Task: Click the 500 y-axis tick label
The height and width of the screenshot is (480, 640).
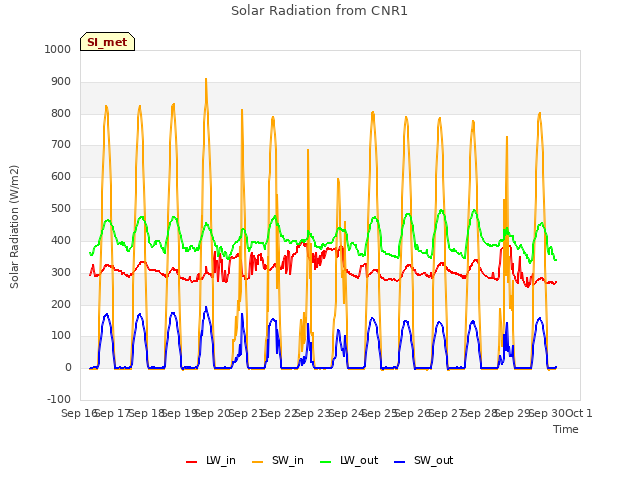Action: click(x=61, y=209)
